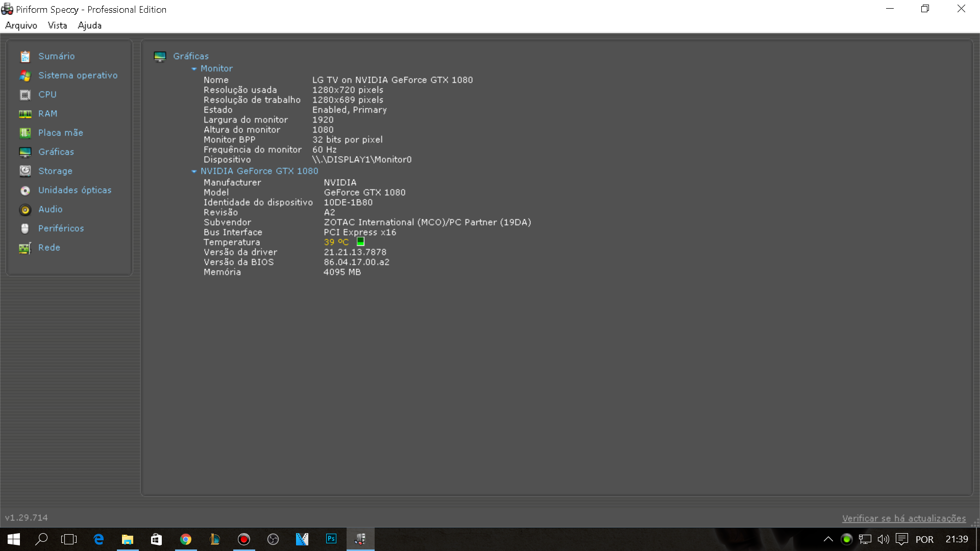Click Verificar se há actualizações link

(x=904, y=518)
